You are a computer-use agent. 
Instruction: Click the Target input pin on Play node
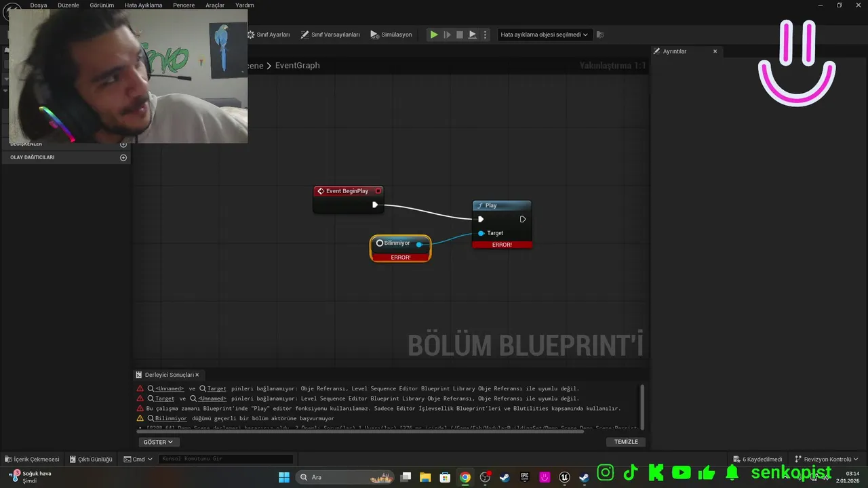[481, 233]
